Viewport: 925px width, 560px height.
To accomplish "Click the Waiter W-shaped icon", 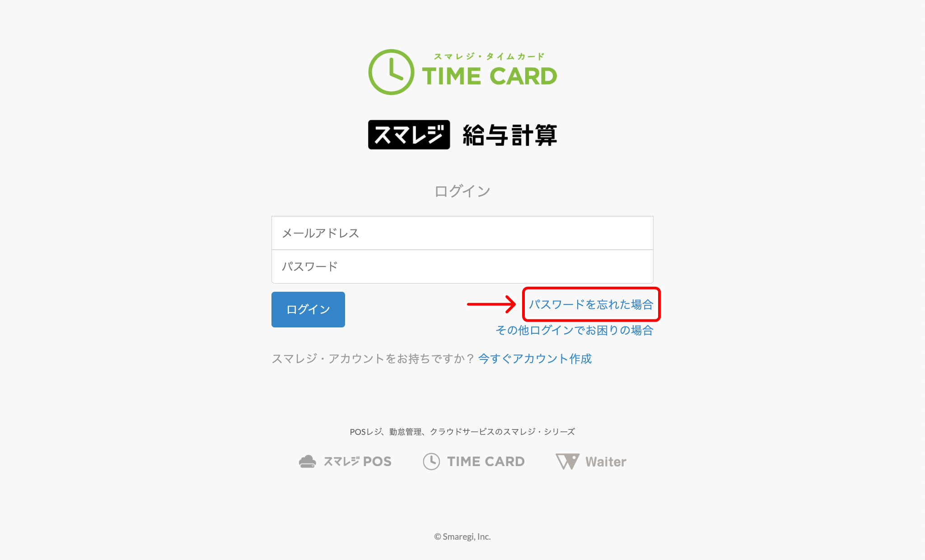I will click(567, 462).
